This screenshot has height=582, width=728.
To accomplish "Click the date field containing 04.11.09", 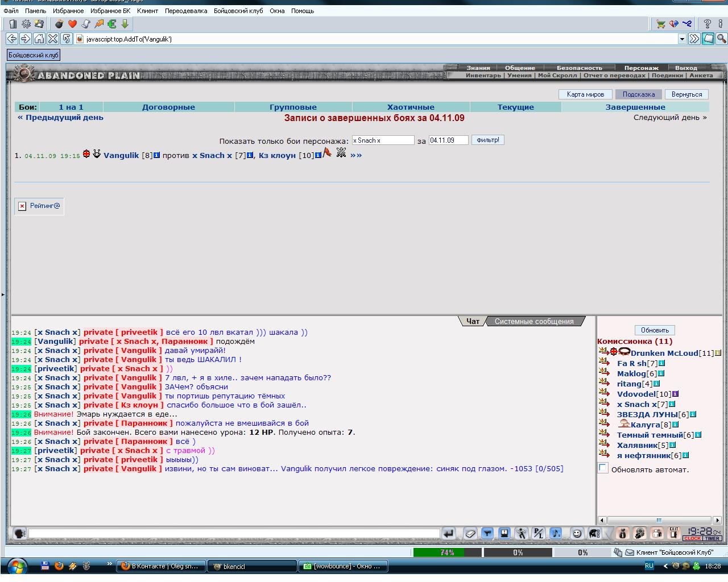I will point(448,140).
